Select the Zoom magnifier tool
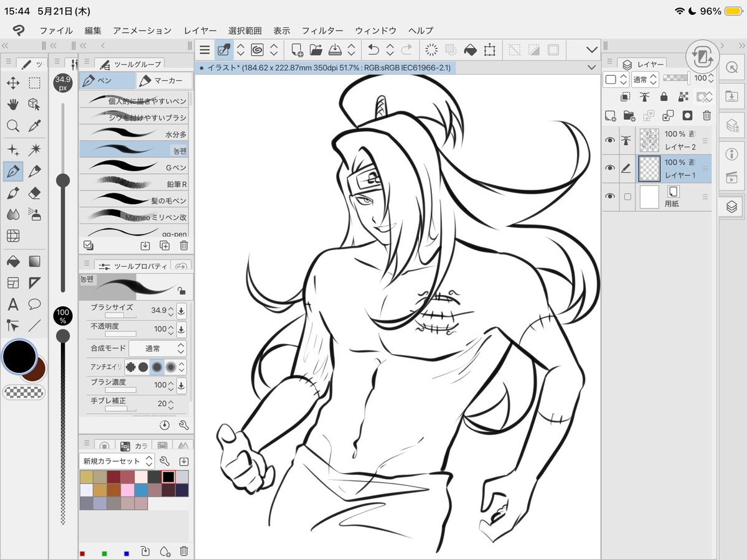 click(12, 126)
